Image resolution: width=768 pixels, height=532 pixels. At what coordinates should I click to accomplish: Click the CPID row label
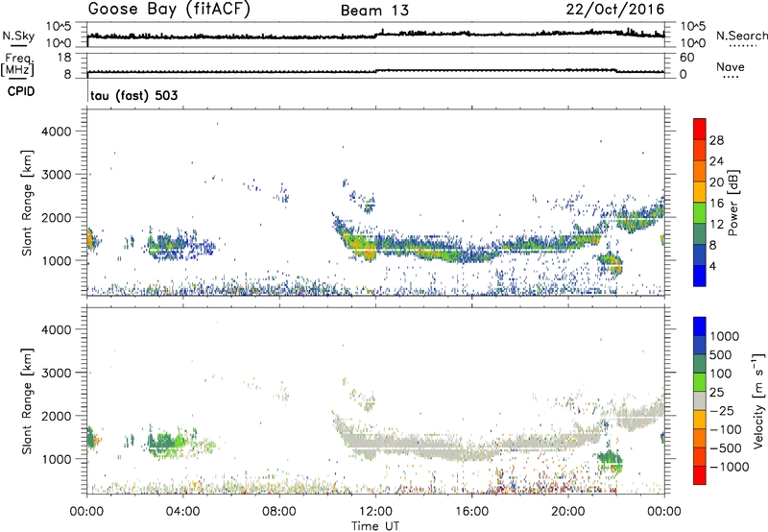click(x=21, y=91)
